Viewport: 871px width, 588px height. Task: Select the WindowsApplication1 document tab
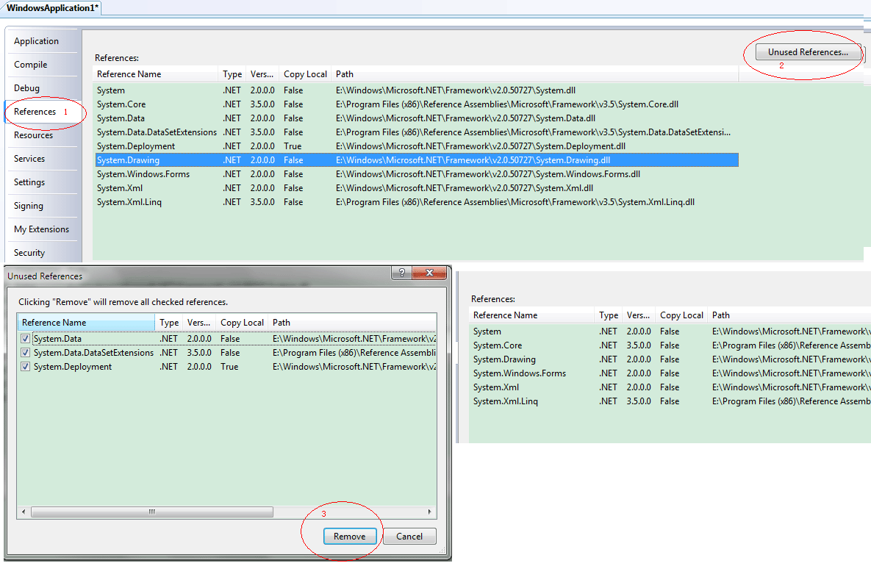tap(52, 8)
